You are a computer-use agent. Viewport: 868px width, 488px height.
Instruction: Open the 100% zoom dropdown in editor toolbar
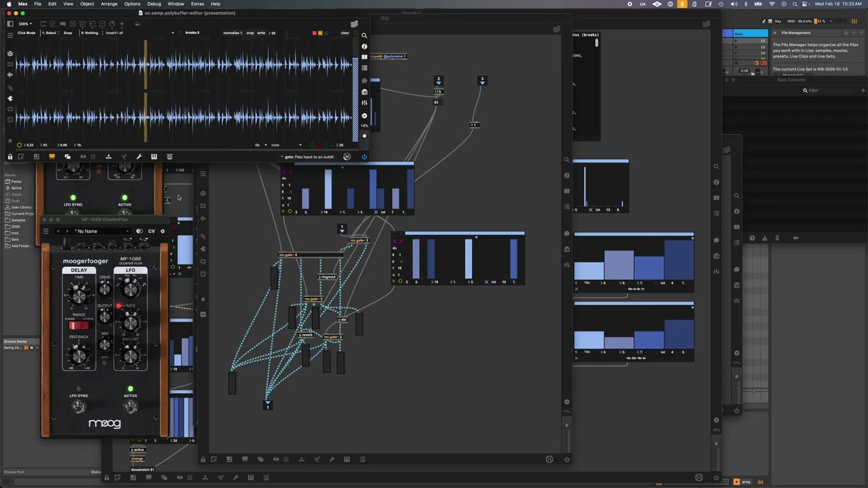(x=25, y=24)
